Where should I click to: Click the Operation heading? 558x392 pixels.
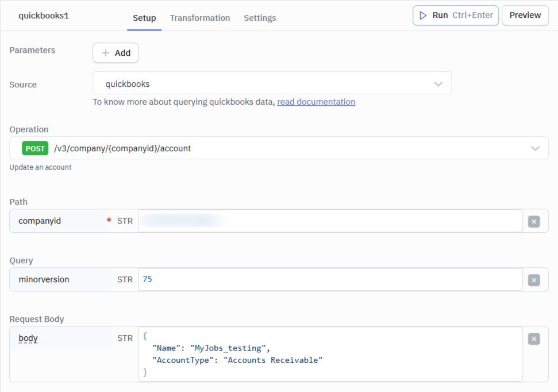pos(29,129)
